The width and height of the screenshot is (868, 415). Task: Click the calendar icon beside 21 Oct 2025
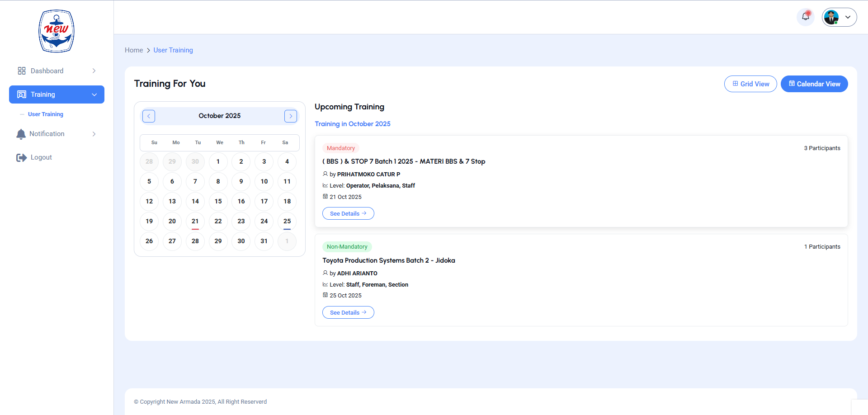coord(325,197)
